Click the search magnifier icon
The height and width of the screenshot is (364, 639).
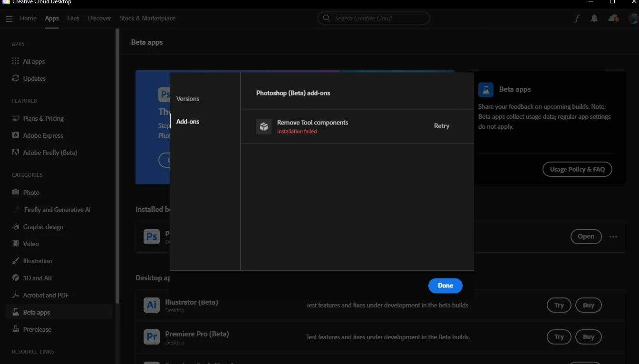tap(326, 18)
